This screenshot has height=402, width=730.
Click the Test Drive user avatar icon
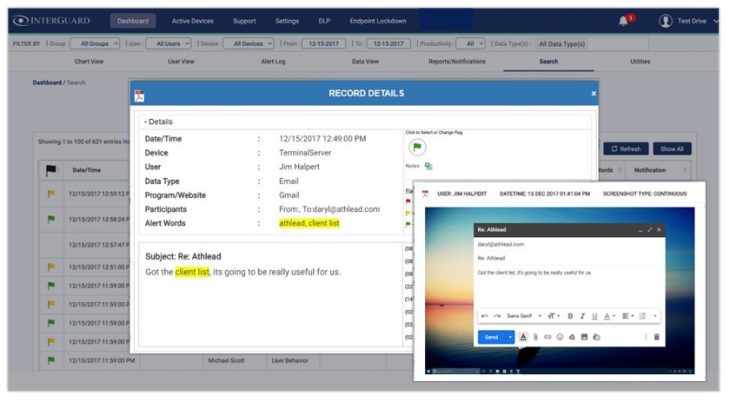click(x=665, y=20)
